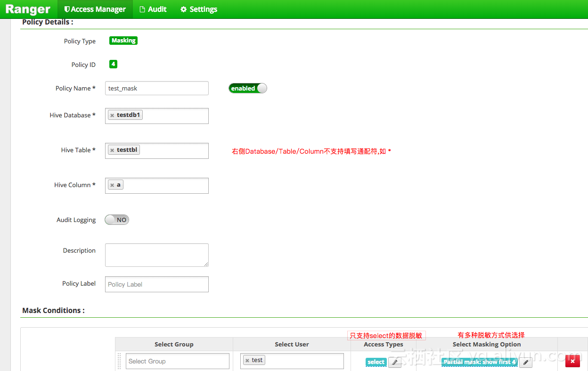Click the Ranger logo
This screenshot has height=371, width=588.
pyautogui.click(x=28, y=9)
